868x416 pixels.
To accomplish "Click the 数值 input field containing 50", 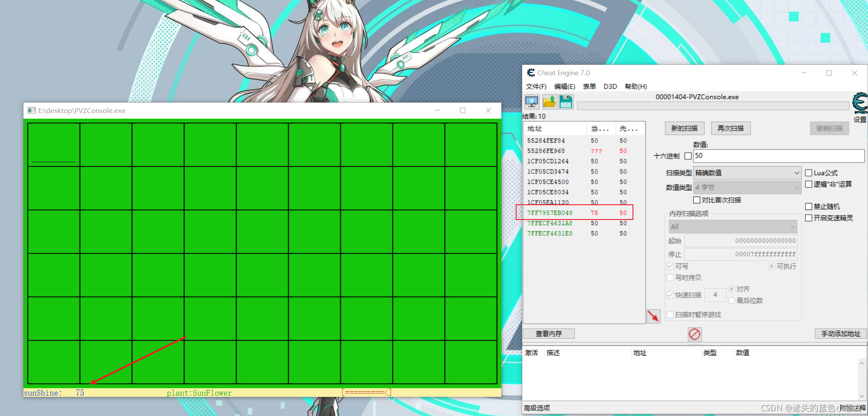I will point(779,156).
